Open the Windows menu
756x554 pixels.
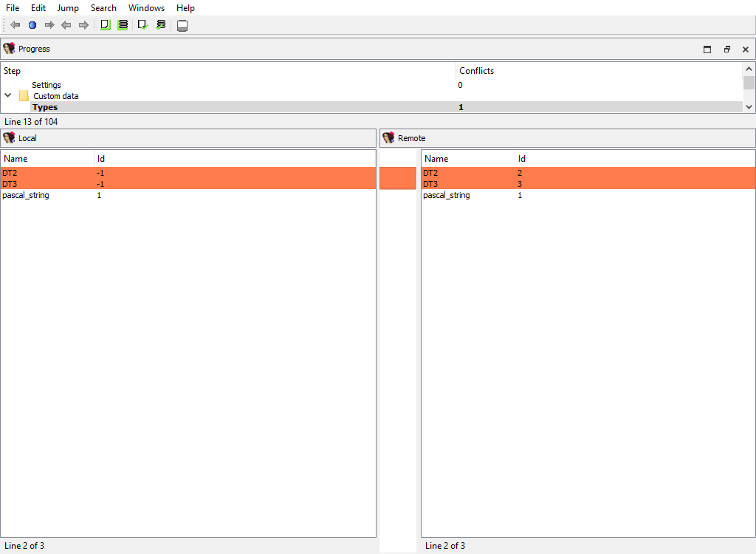(146, 8)
